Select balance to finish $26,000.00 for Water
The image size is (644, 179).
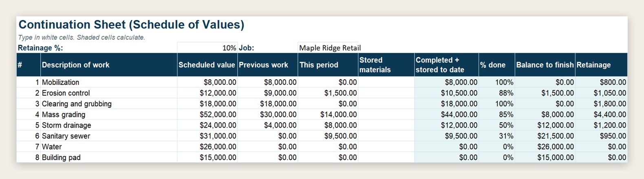click(545, 146)
